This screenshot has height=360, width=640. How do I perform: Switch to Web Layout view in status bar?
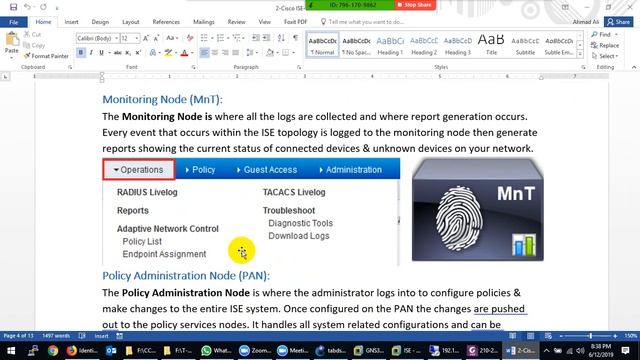(548, 336)
